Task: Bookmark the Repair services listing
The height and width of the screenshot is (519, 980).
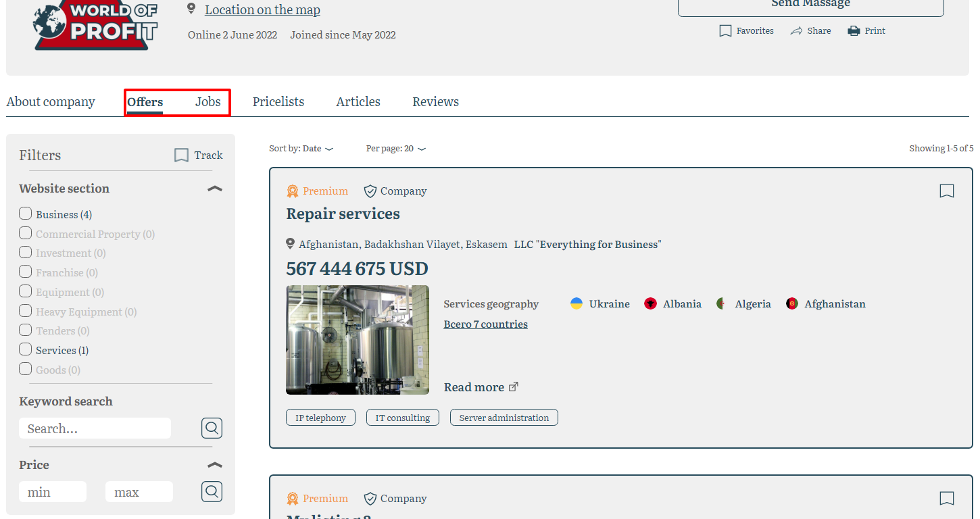Action: tap(947, 191)
